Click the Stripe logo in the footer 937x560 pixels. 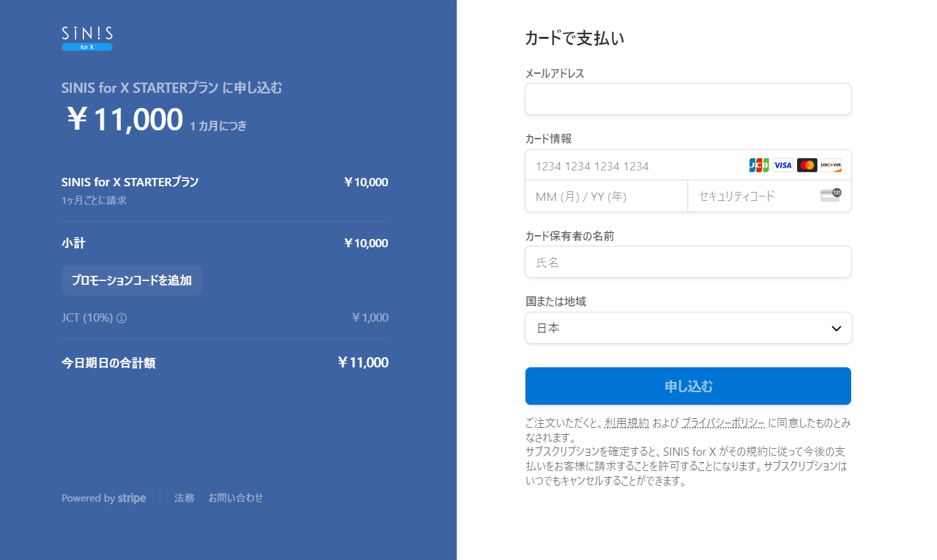pos(132,498)
